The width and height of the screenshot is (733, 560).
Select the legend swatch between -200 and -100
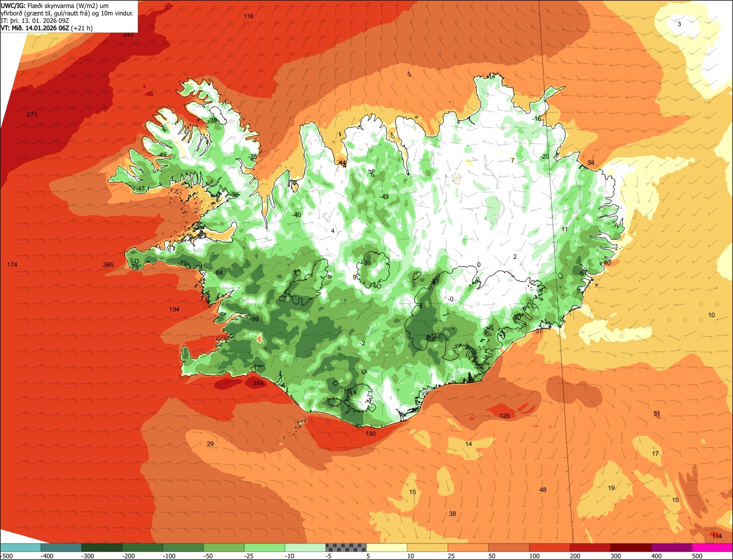click(143, 547)
